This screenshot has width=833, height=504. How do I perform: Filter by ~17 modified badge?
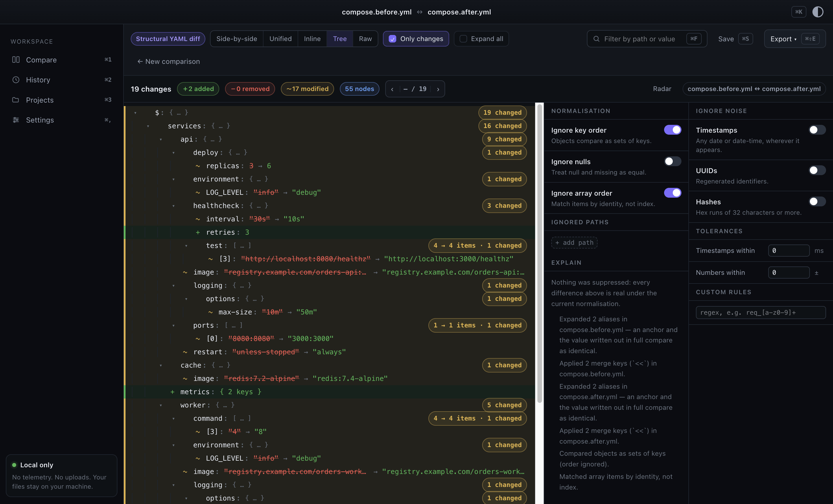coord(307,89)
